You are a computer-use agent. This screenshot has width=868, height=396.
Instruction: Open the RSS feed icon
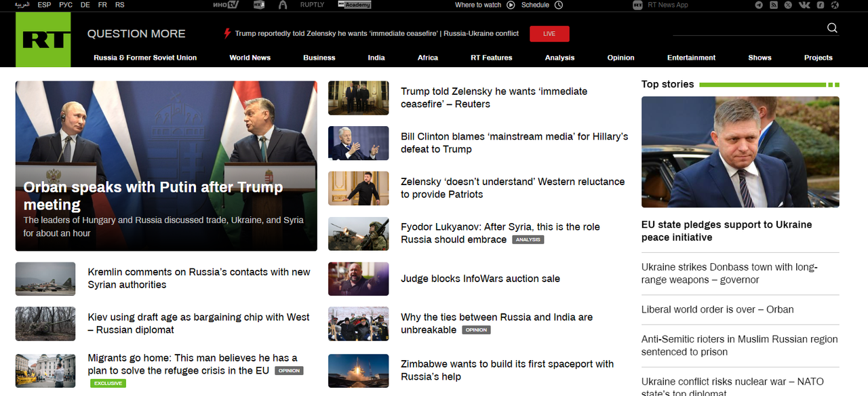774,5
